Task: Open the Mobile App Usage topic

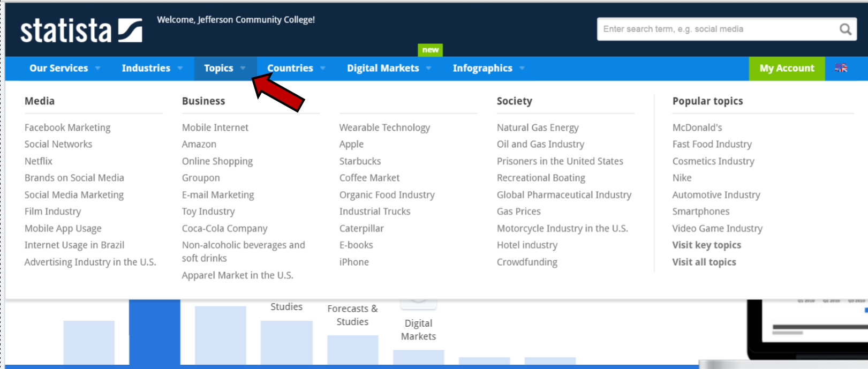Action: pyautogui.click(x=63, y=228)
